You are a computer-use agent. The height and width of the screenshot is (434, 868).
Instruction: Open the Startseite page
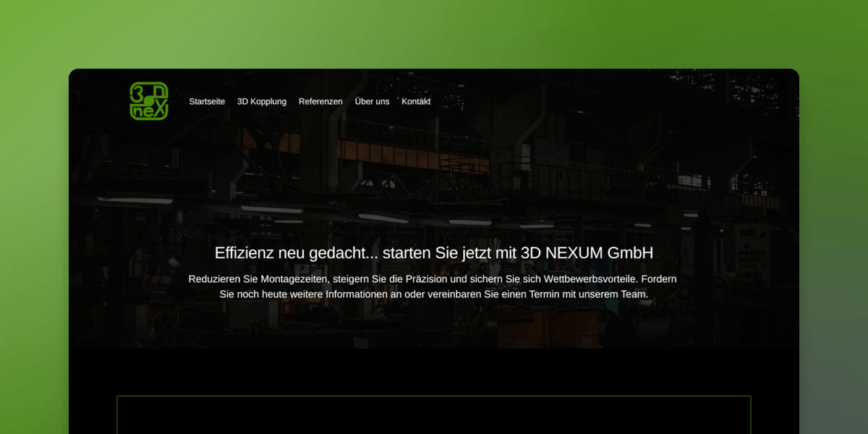tap(207, 101)
